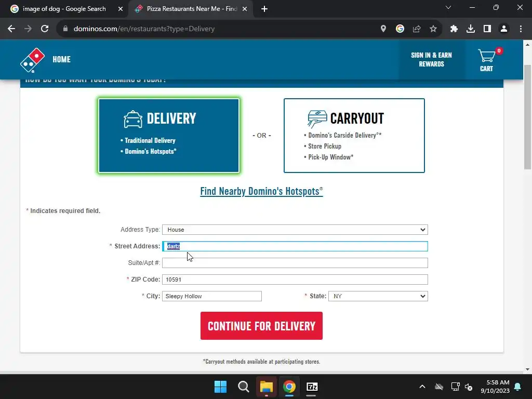Reload the Domino's page

(x=45, y=29)
